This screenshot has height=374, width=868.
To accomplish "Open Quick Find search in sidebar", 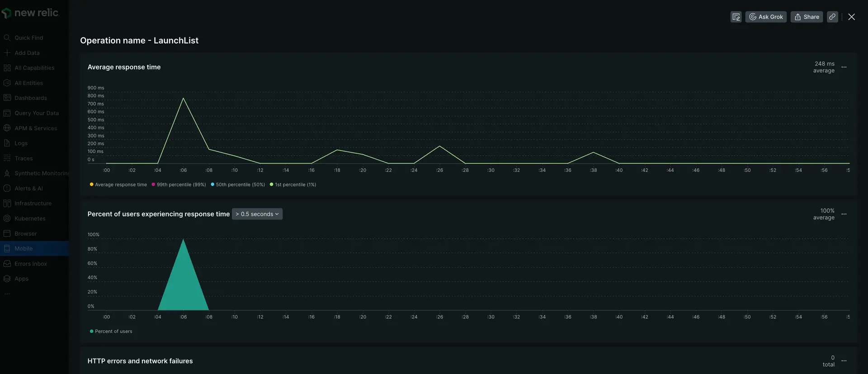I will [28, 38].
